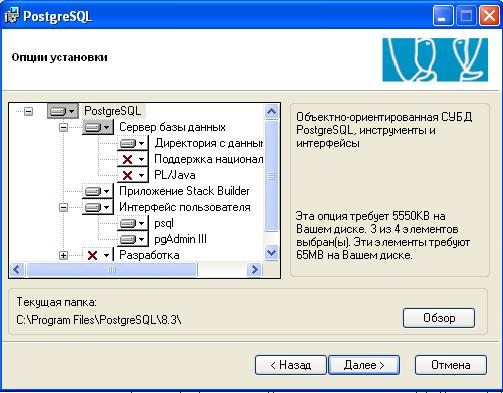The width and height of the screenshot is (503, 393).
Task: Click the Обзор browse button
Action: click(x=439, y=318)
